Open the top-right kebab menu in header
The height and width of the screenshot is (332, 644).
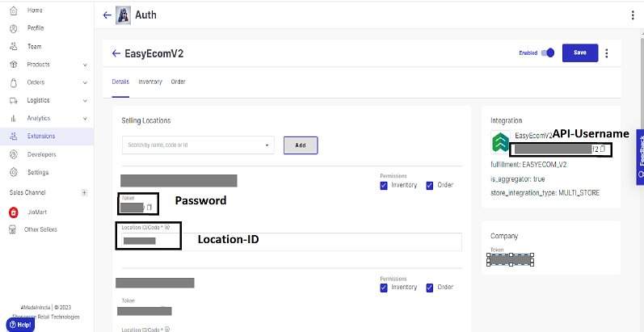(x=633, y=15)
